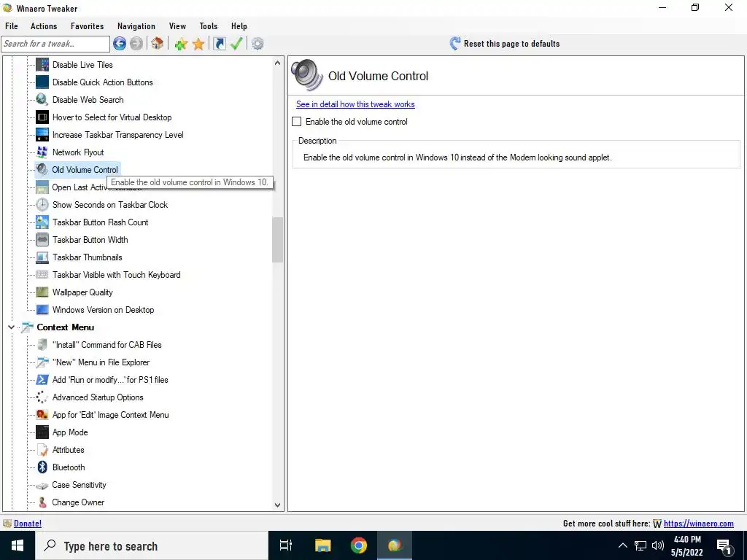
Task: Open the https://winaero.com link
Action: (698, 524)
